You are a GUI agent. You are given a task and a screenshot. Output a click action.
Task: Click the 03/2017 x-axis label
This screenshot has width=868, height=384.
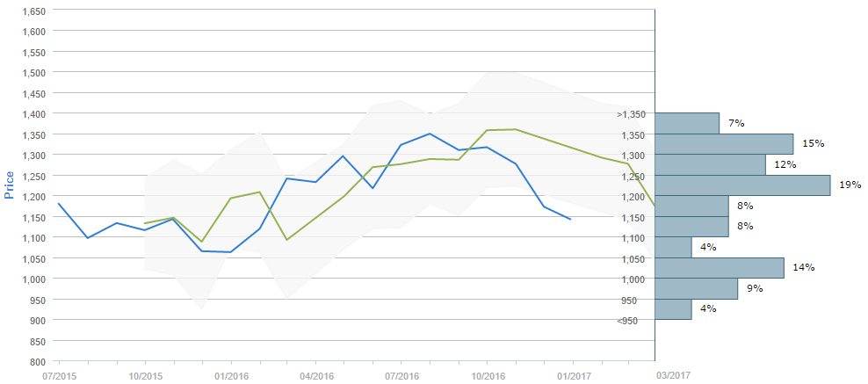[672, 375]
